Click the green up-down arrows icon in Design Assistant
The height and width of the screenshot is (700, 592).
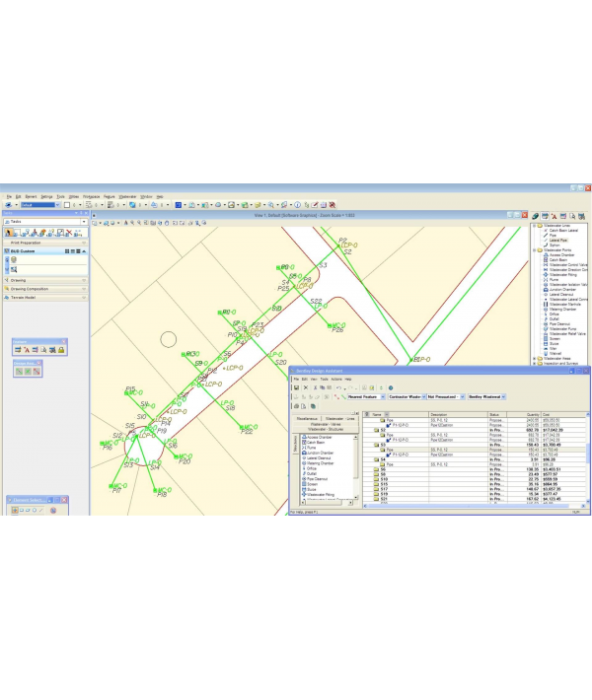(381, 387)
